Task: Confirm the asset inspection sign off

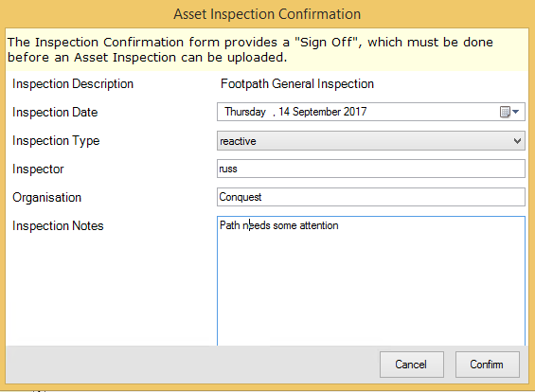Action: click(x=488, y=365)
